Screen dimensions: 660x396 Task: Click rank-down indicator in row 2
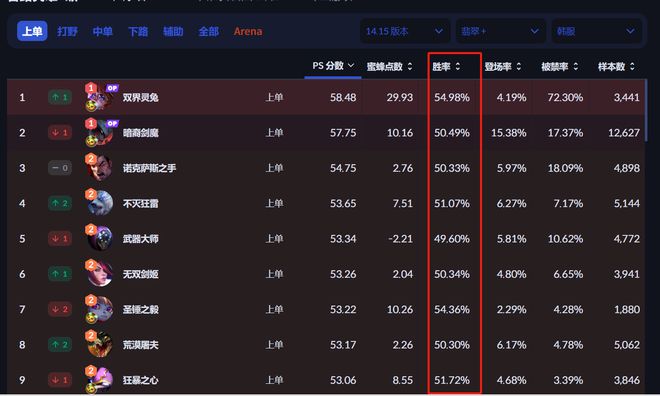pyautogui.click(x=60, y=133)
